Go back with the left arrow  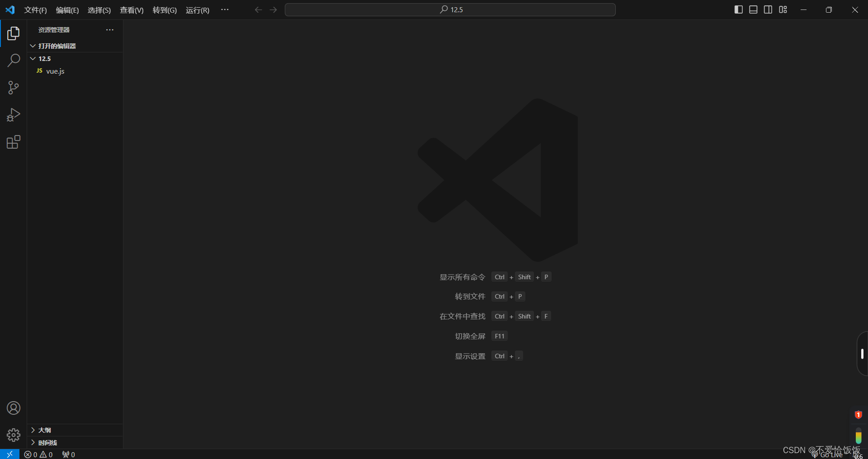258,9
